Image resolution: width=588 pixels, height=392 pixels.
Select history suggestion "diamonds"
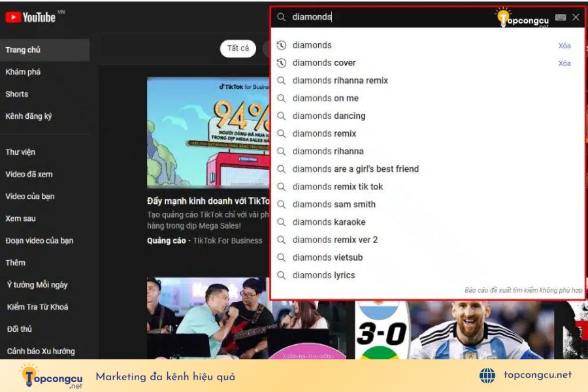pos(312,45)
